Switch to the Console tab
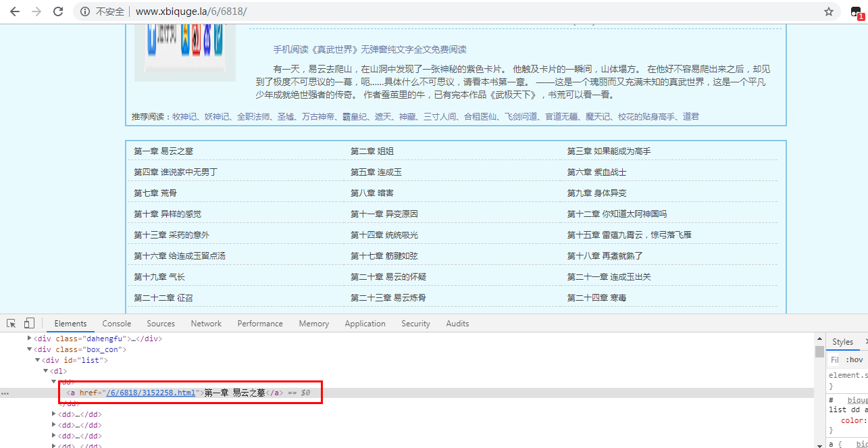This screenshot has width=868, height=448. click(117, 324)
